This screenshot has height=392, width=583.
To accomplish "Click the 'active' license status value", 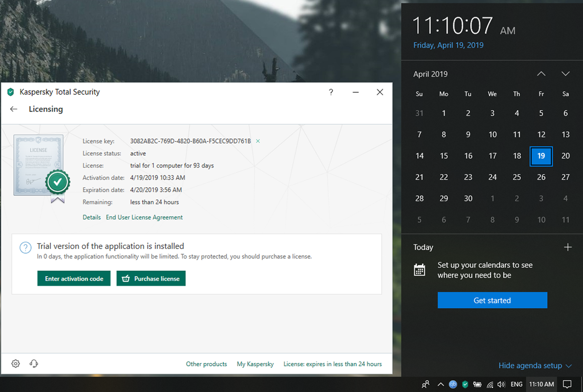I will (138, 153).
